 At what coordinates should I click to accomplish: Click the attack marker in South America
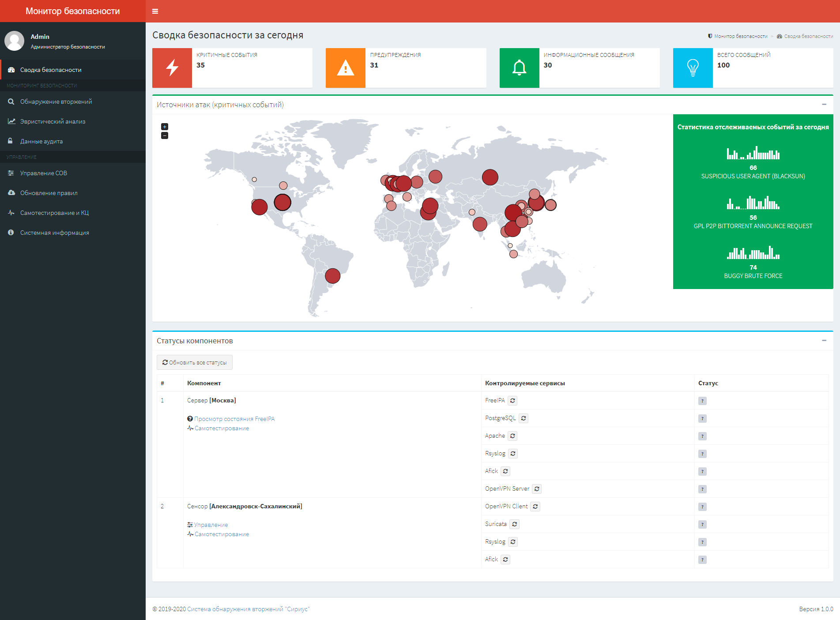pyautogui.click(x=332, y=276)
